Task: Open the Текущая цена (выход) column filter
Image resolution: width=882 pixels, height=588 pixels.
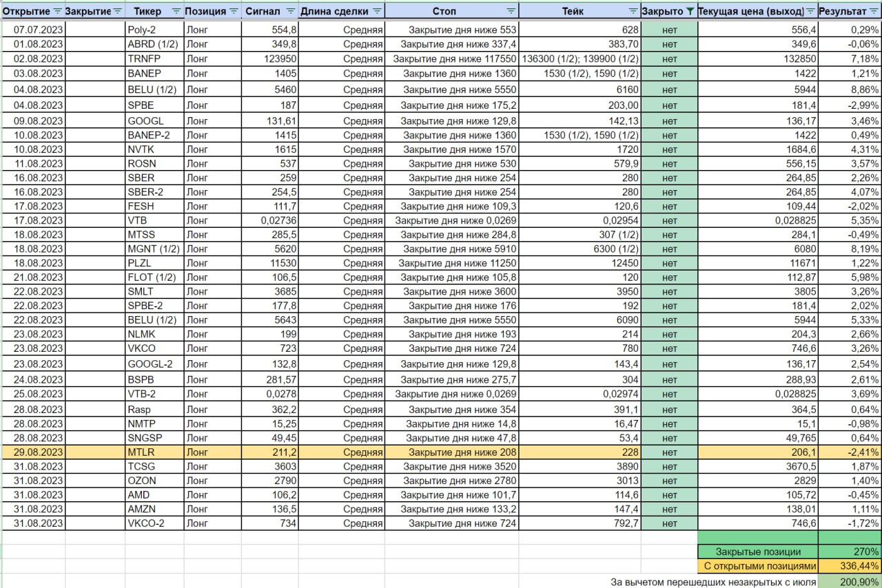Action: tap(810, 12)
